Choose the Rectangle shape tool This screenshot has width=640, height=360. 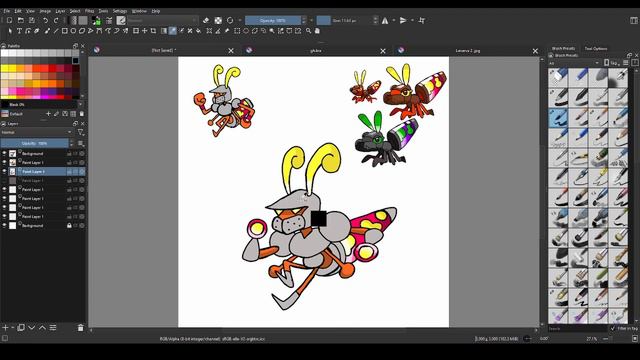coord(64,31)
